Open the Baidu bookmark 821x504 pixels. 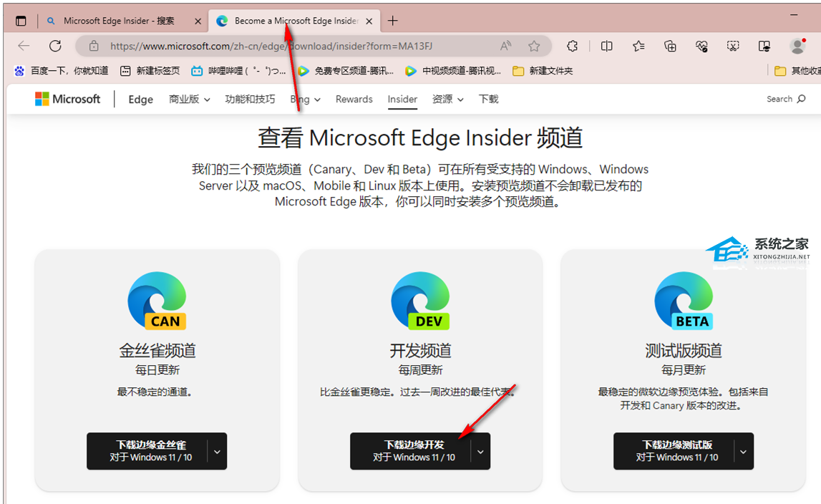pyautogui.click(x=62, y=71)
